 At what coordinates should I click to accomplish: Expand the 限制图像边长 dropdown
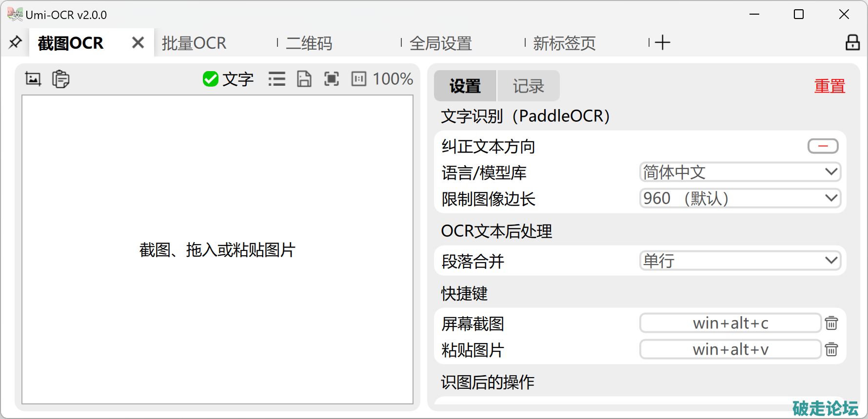pos(740,198)
